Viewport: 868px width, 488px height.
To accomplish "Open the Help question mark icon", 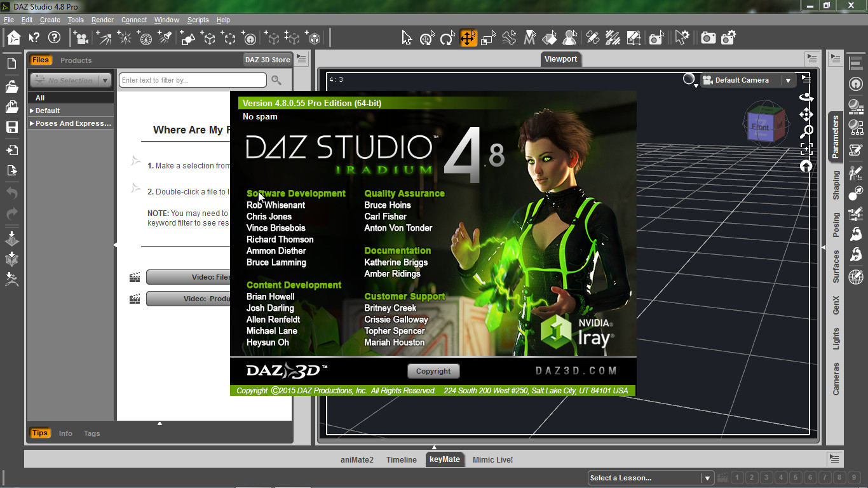I will pyautogui.click(x=55, y=37).
